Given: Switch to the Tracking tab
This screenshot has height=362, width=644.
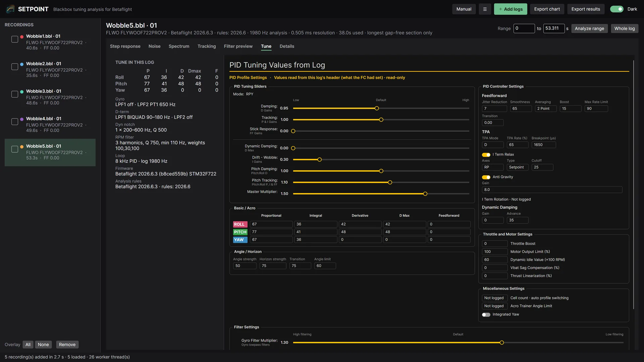Looking at the screenshot, I should pyautogui.click(x=207, y=46).
